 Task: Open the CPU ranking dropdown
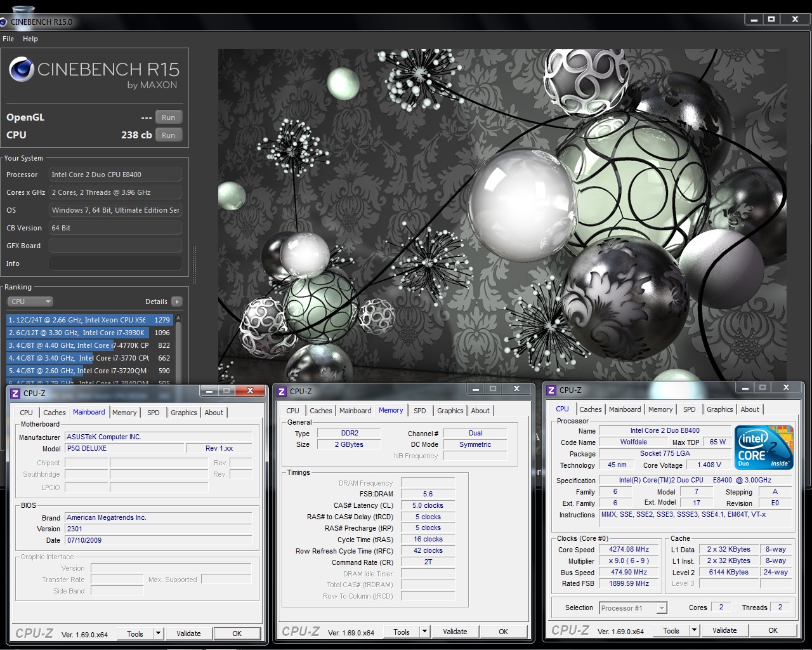[30, 302]
